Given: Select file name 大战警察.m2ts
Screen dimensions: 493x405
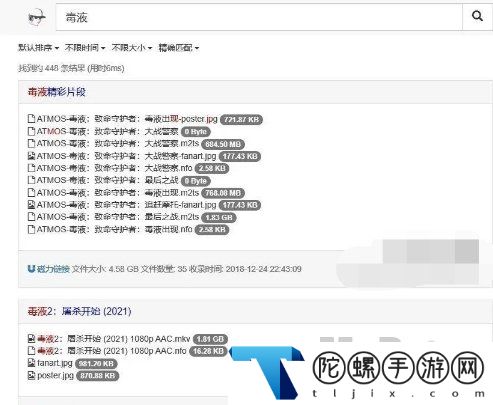Looking at the screenshot, I should click(118, 143).
